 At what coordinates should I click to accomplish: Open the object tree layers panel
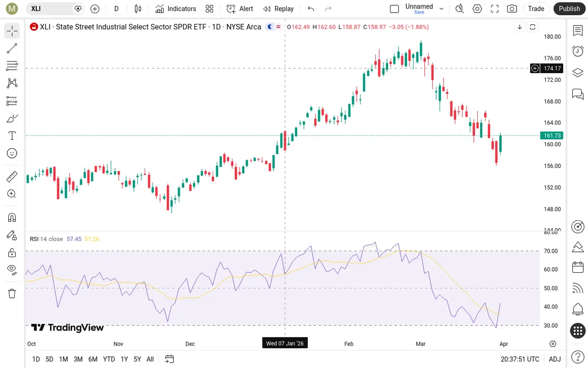coord(578,73)
